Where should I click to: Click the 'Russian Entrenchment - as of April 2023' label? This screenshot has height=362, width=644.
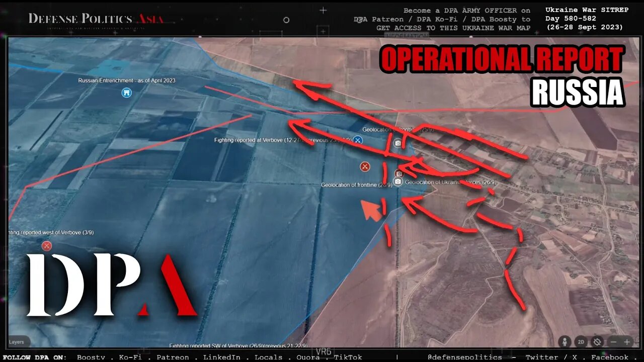coord(127,80)
